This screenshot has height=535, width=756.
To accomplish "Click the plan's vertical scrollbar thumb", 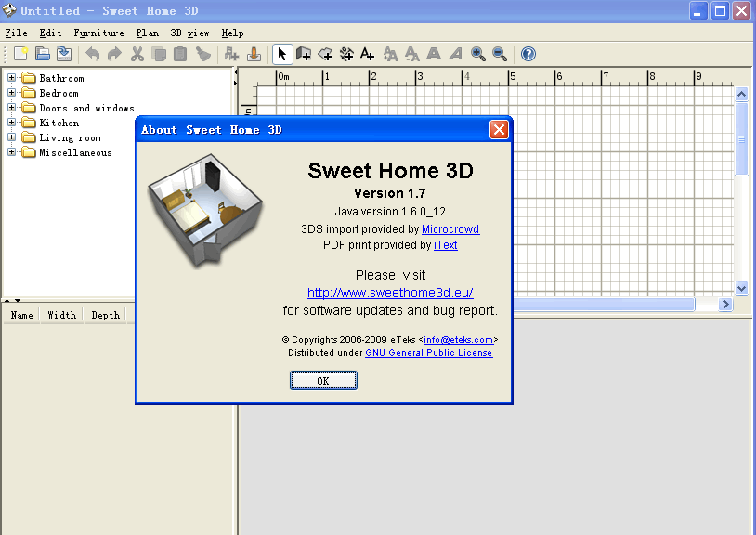I will 741,139.
